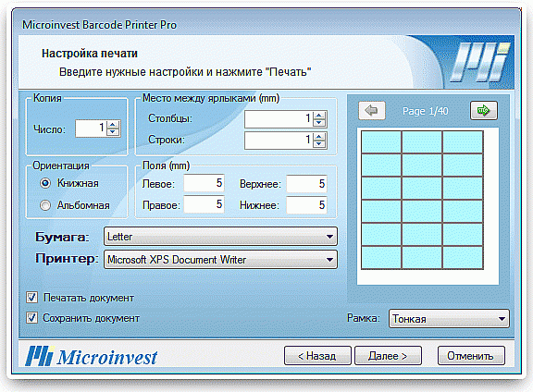This screenshot has height=392, width=533.
Task: Click the Отменить cancel button
Action: [471, 356]
